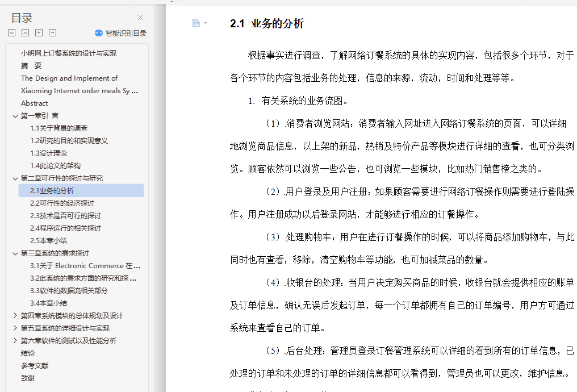
Task: Select 第五章系统的详细设计与实现 heading
Action: pos(65,328)
